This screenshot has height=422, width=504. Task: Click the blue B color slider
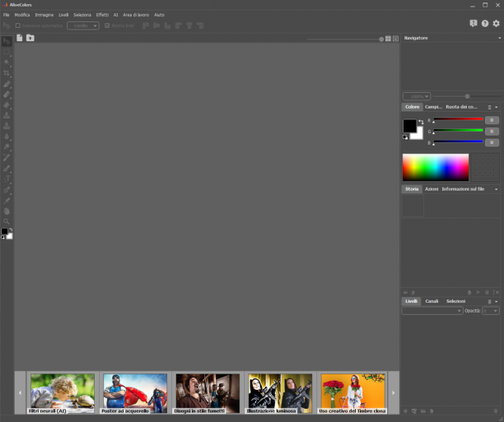pos(458,141)
